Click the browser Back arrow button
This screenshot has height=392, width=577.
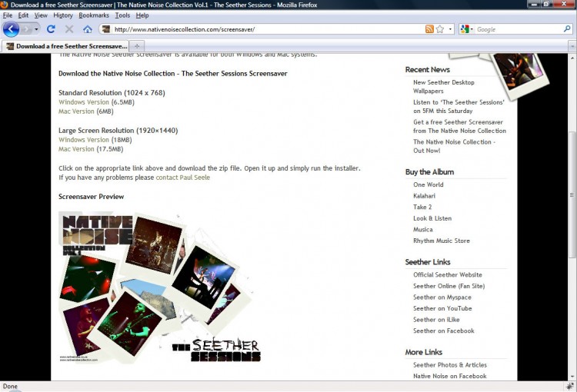point(11,29)
